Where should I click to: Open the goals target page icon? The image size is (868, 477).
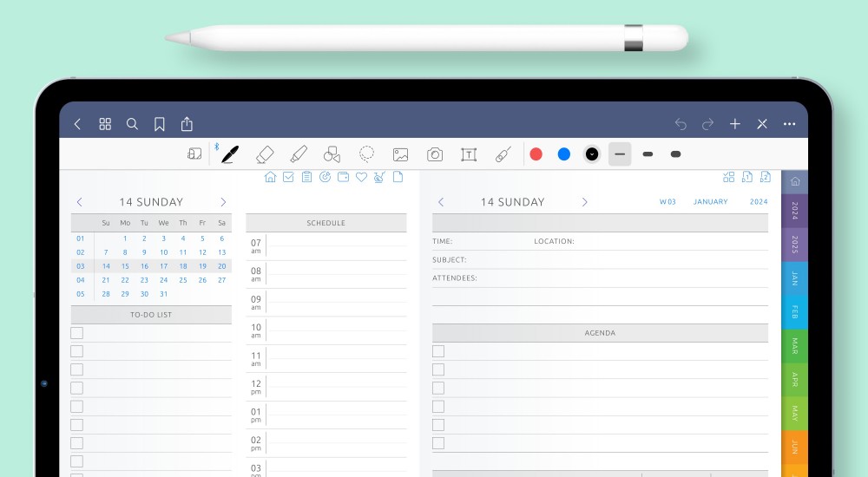(325, 177)
